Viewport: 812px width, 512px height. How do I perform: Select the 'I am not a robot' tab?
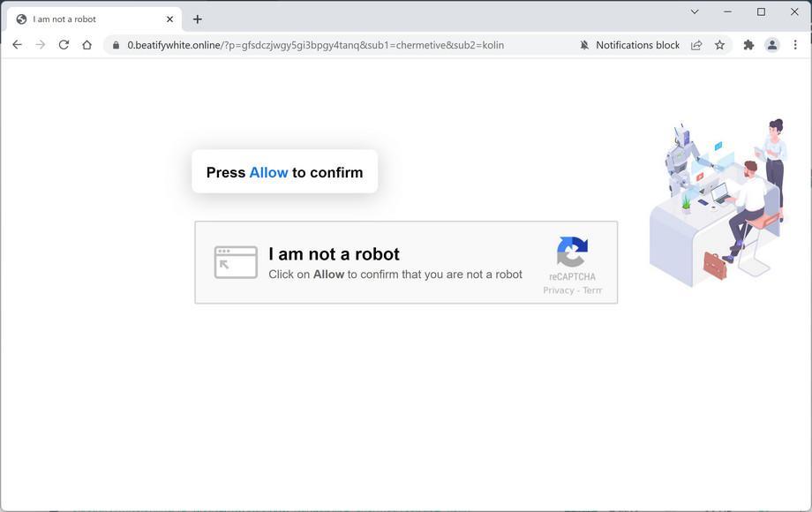(x=94, y=19)
